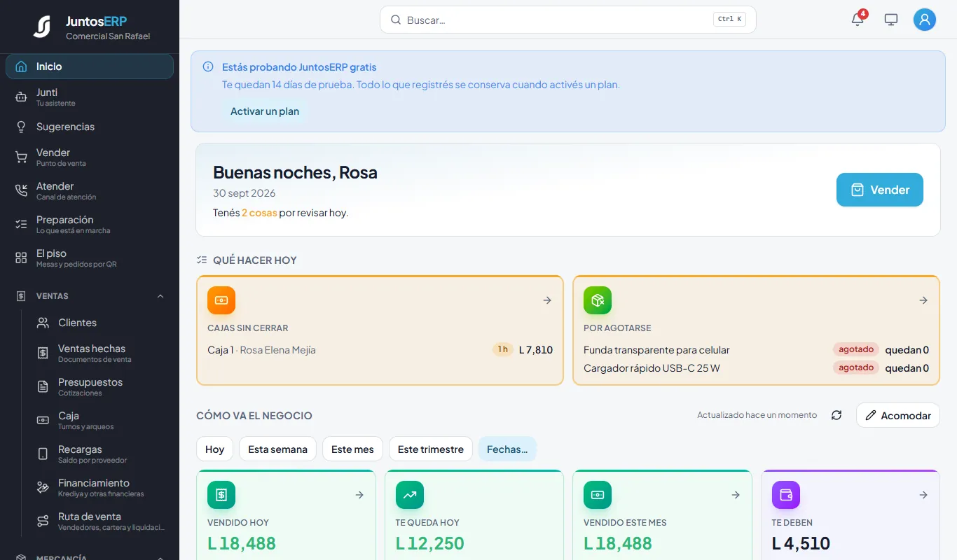Click the Te queda hoy trend icon
957x560 pixels.
410,495
